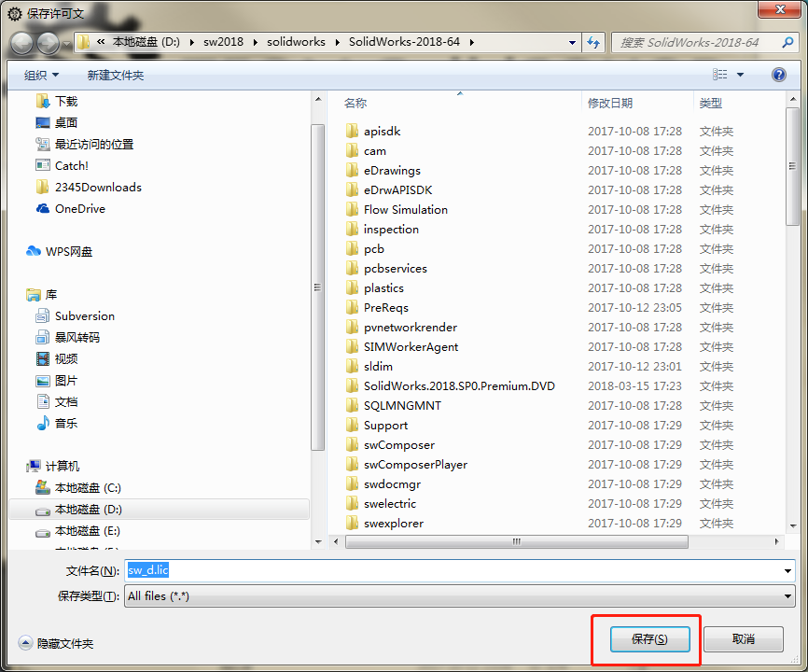The width and height of the screenshot is (808, 672).
Task: Click the Forward navigation arrow button
Action: click(49, 43)
